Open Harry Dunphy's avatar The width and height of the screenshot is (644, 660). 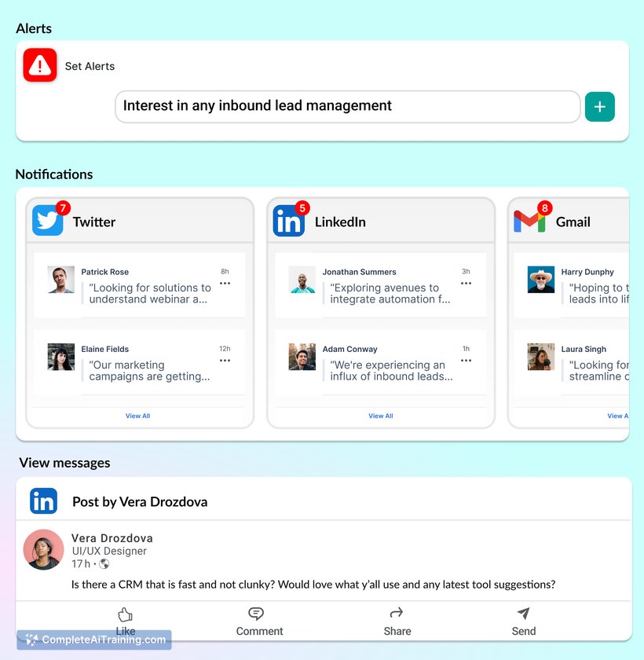pos(541,280)
